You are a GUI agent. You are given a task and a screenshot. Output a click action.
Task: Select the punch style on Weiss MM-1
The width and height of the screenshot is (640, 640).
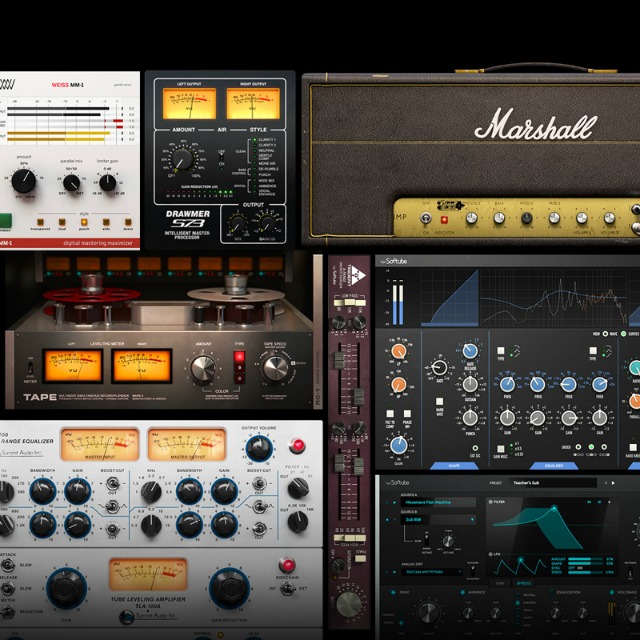[x=84, y=222]
